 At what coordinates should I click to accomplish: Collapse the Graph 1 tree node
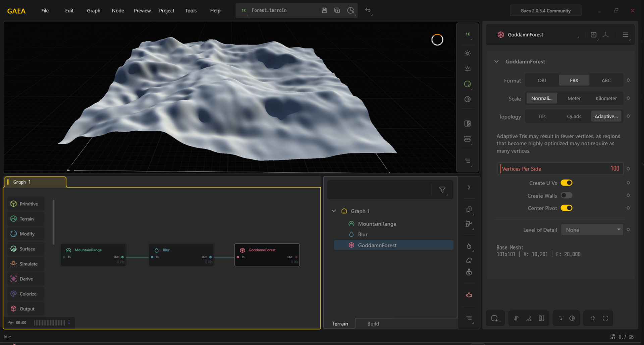334,211
